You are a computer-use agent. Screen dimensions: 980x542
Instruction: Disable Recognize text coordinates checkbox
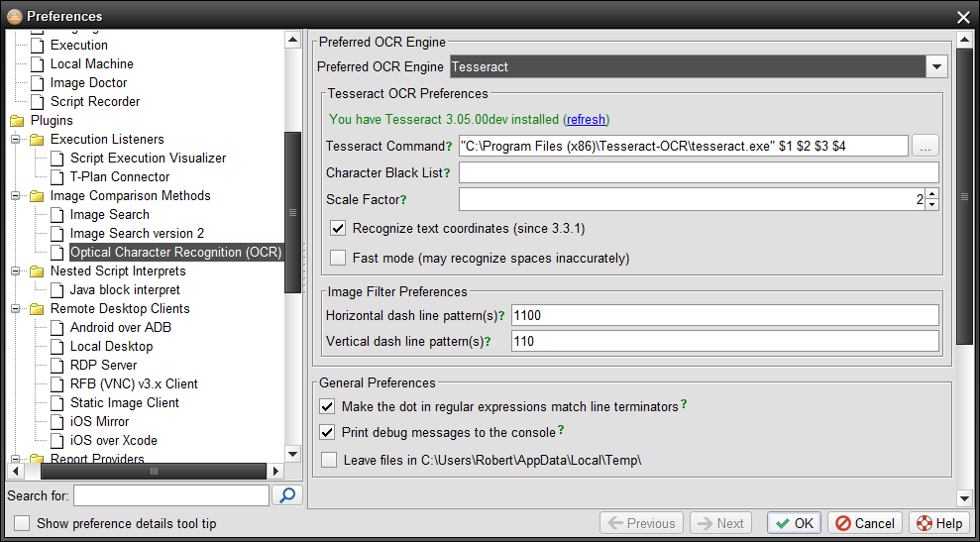click(x=338, y=229)
